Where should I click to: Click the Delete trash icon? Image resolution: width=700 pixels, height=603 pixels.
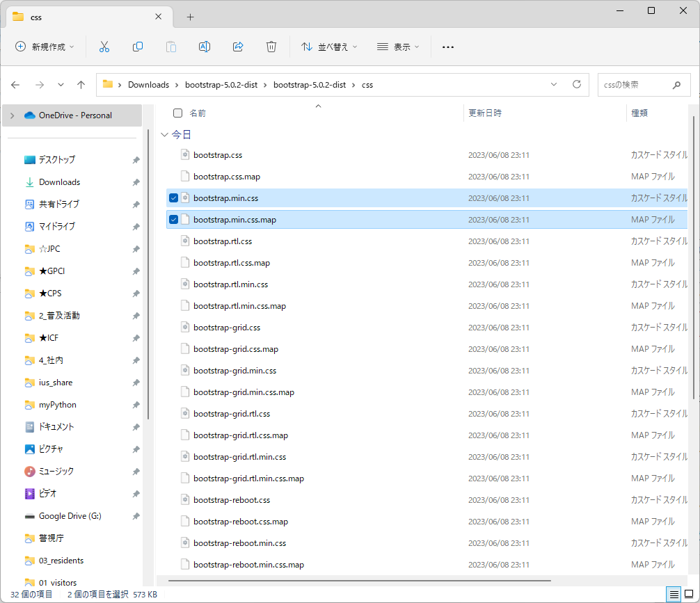[271, 47]
